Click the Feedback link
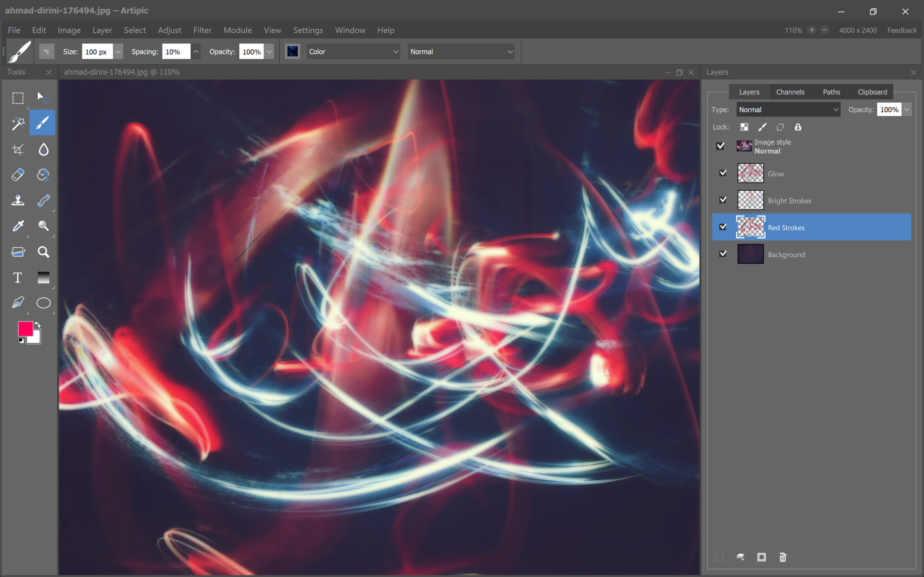Screen dimensions: 924x577 [x=902, y=30]
